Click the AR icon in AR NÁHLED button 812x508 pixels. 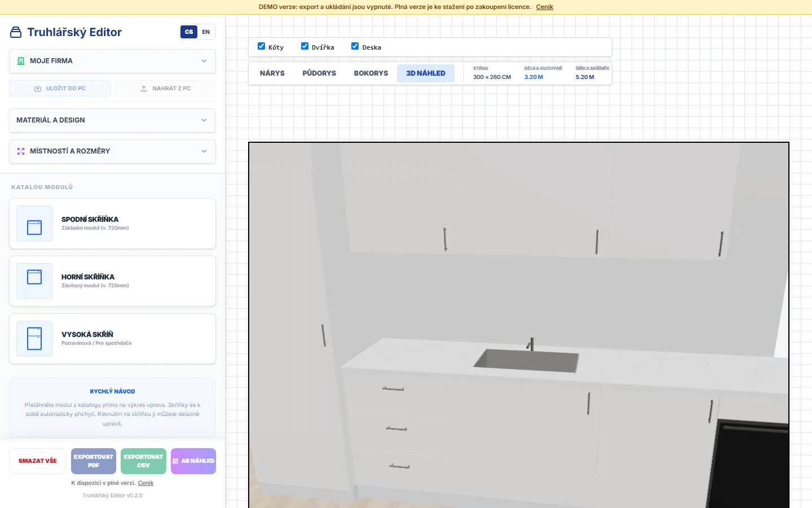pos(175,461)
